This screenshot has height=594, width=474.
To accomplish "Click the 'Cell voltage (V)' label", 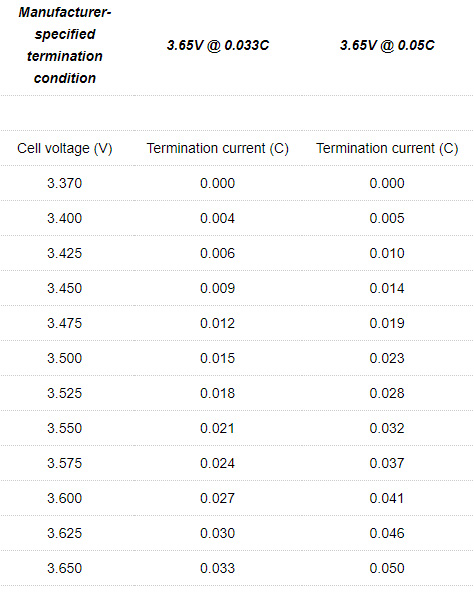I will 65,148.
